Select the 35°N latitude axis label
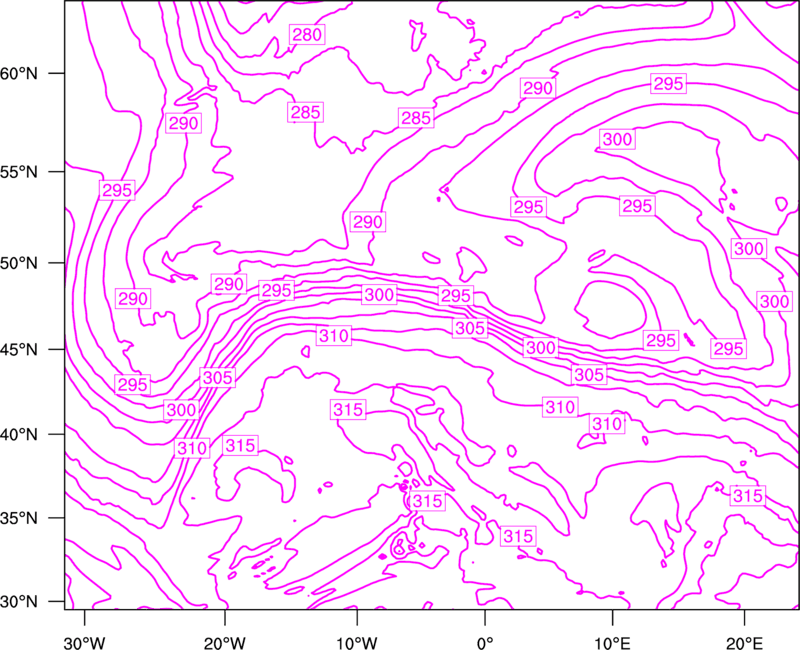The width and height of the screenshot is (800, 650). pyautogui.click(x=21, y=518)
